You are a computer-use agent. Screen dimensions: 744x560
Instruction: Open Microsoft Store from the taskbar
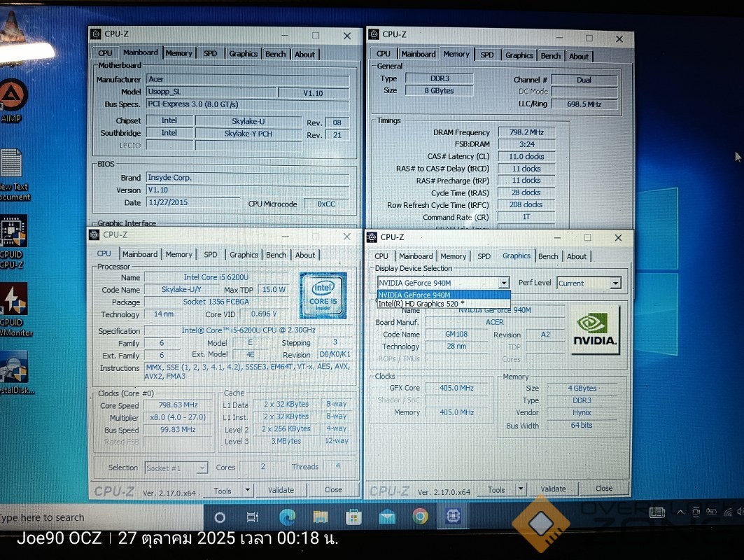tap(353, 517)
